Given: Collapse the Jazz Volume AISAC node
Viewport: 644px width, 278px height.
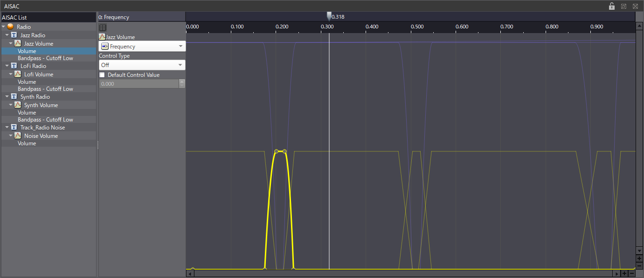Looking at the screenshot, I should [11, 44].
